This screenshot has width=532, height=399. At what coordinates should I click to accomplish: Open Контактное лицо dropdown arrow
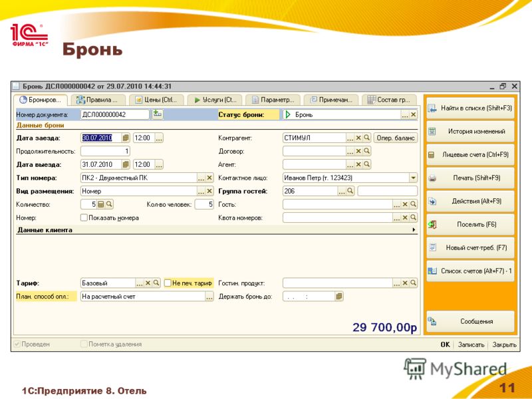413,178
